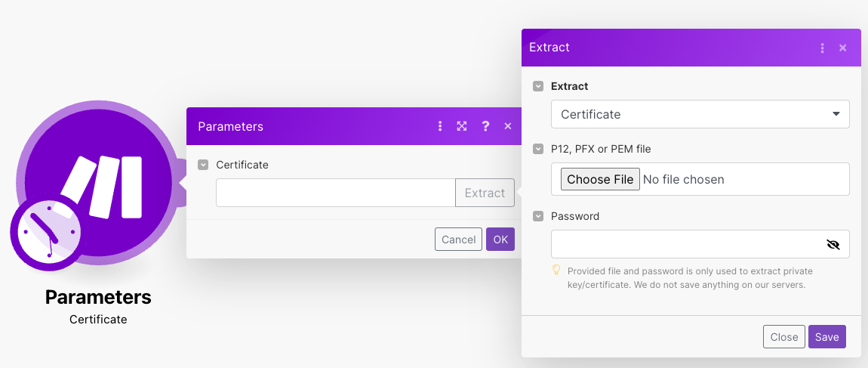
Task: Click Cancel in the Parameters panel
Action: (458, 240)
